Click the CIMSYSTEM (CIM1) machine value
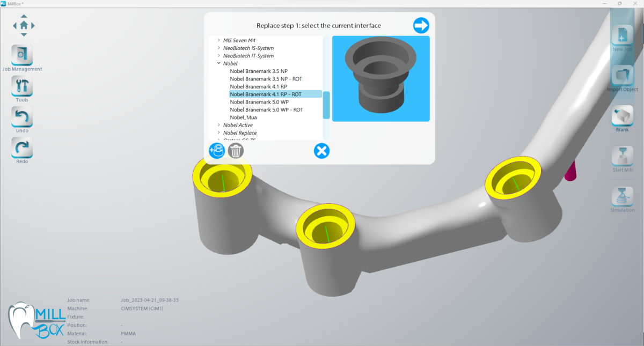This screenshot has width=644, height=346. tap(142, 308)
